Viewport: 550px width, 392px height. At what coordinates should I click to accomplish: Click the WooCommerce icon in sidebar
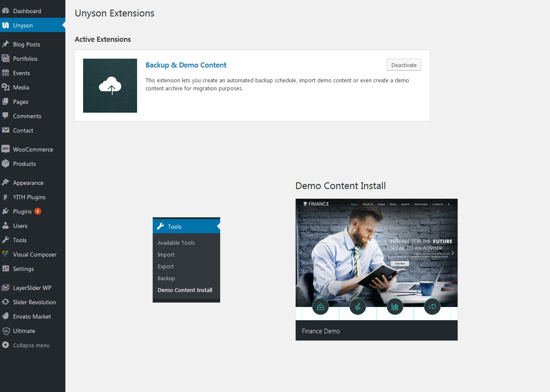click(x=5, y=149)
